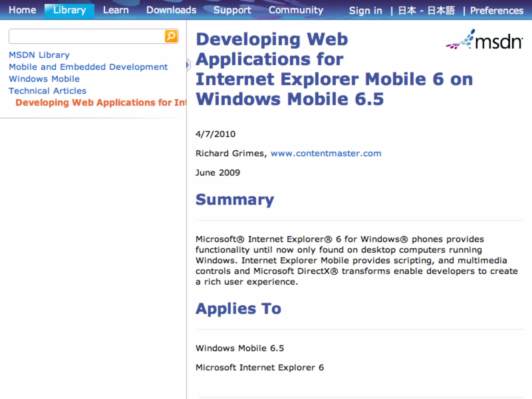Go to the Downloads tab
Image resolution: width=532 pixels, height=399 pixels.
(x=171, y=10)
